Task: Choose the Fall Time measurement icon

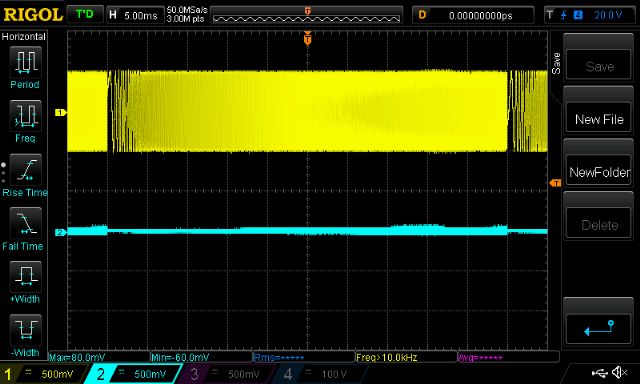Action: coord(25,223)
